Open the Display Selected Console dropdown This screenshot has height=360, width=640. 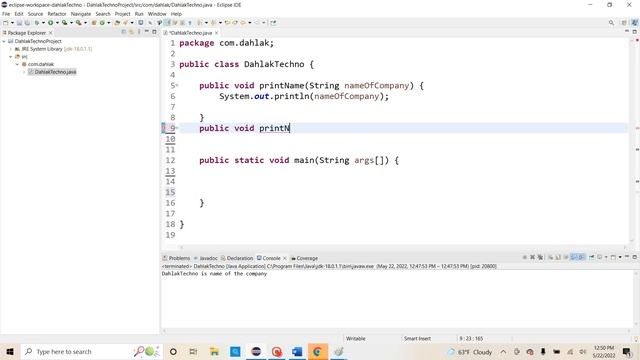pos(606,257)
